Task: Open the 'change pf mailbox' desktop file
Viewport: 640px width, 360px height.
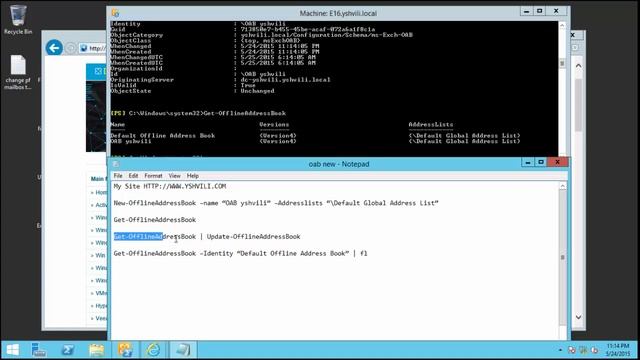Action: point(18,72)
